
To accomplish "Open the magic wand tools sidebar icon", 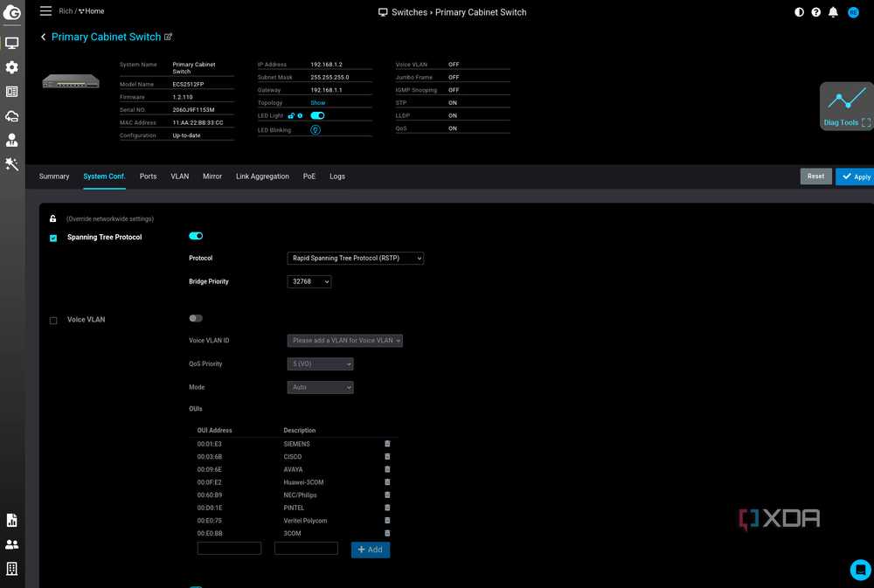I will (x=11, y=164).
